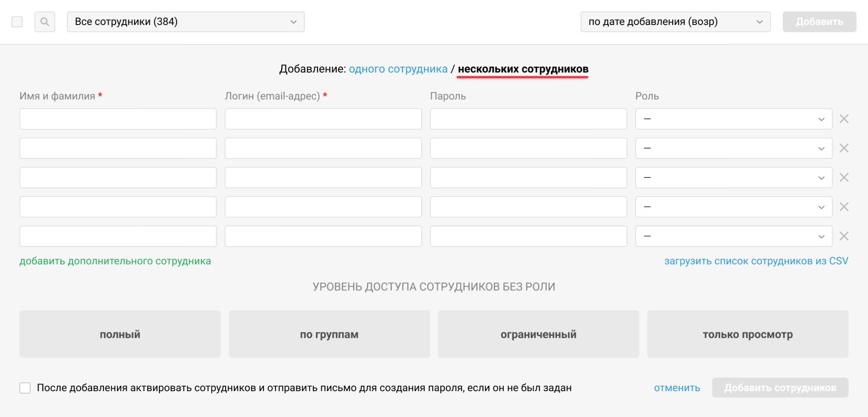Focus first row email login field
The image size is (868, 417).
click(323, 119)
